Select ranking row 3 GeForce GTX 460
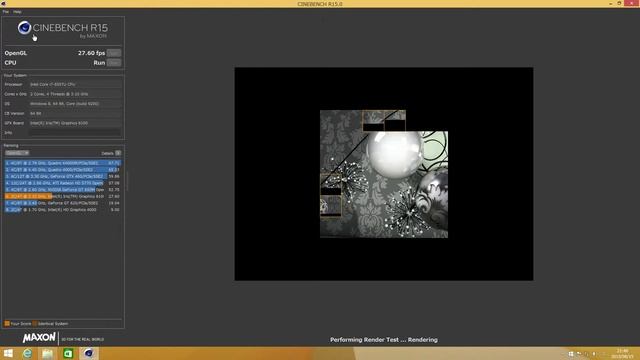Viewport: 640px width, 360px height. click(x=62, y=176)
